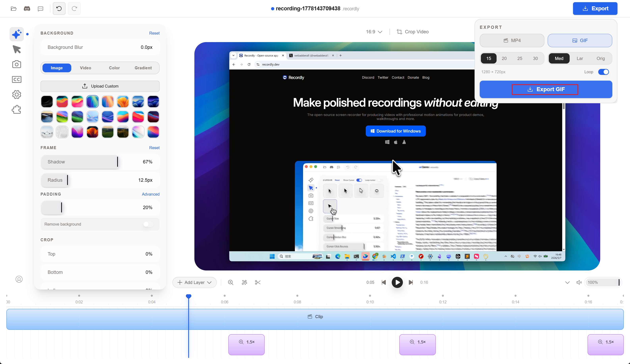Screen dimensions: 630x364
Task: Skip to next frame button
Action: pyautogui.click(x=411, y=282)
